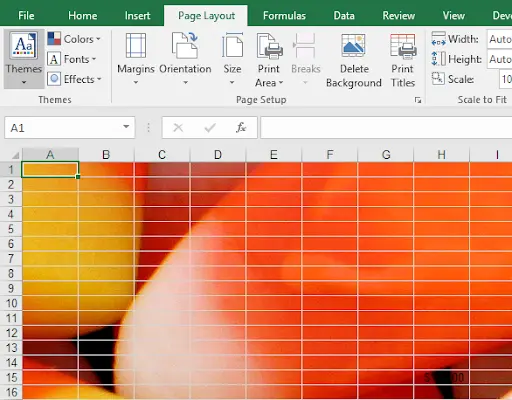Screen dimensions: 512x400
Task: Open the Themes gallery button
Action: tap(24, 59)
